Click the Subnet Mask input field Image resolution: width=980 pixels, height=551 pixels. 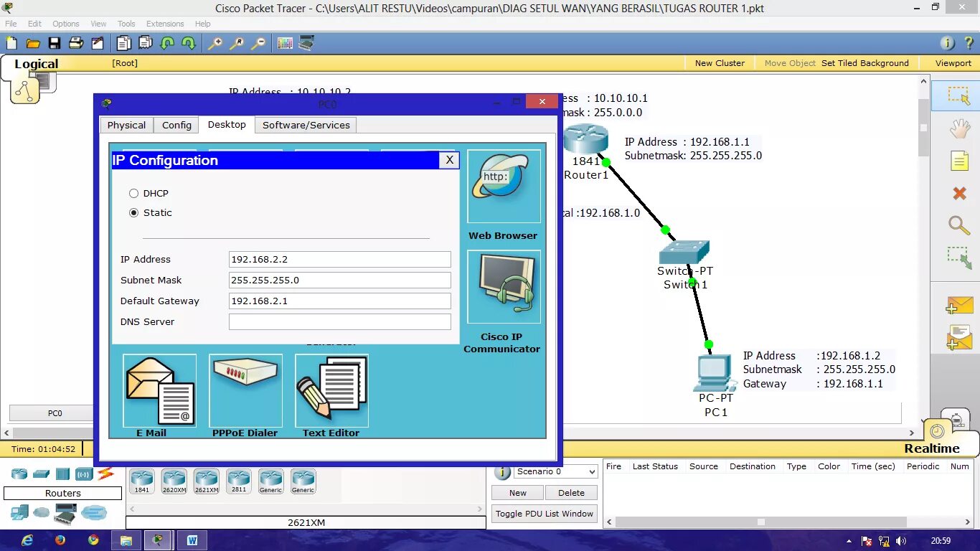tap(340, 281)
